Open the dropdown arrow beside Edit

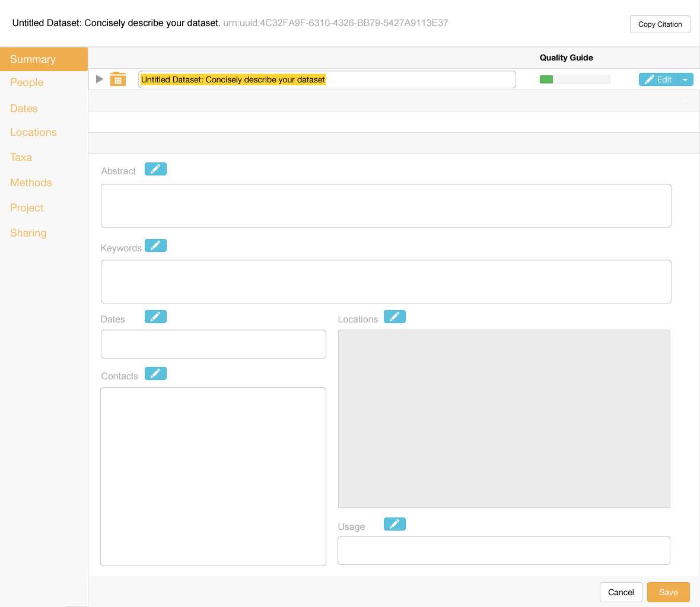pos(685,80)
